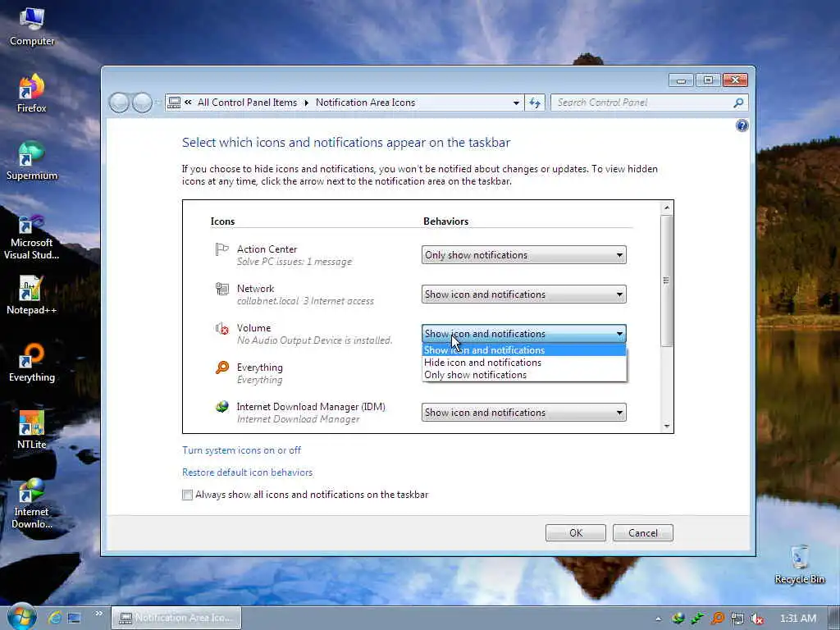Open the Computer desktop icon
Viewport: 840px width, 630px height.
pos(31,27)
